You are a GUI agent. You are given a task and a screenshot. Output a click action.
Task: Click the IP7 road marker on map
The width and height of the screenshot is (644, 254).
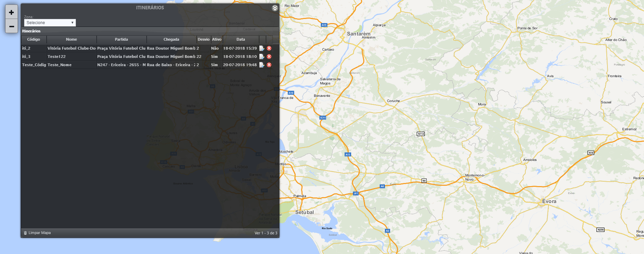coord(356,193)
